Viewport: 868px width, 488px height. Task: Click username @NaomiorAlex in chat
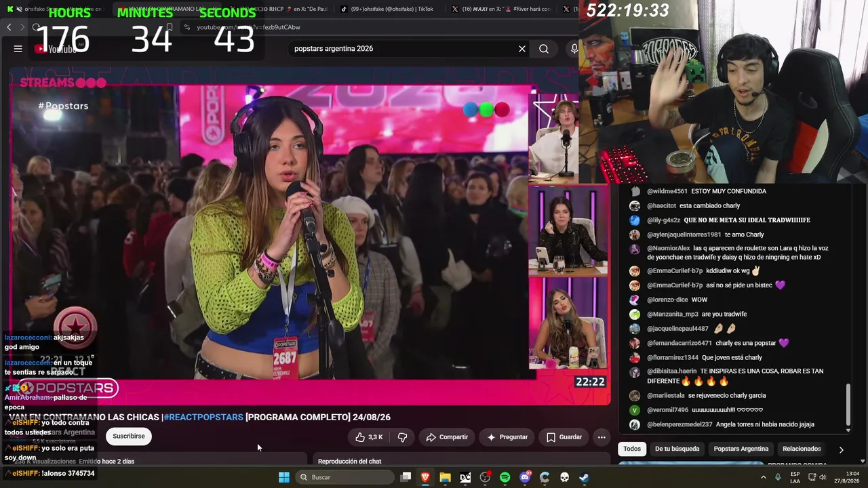click(669, 249)
